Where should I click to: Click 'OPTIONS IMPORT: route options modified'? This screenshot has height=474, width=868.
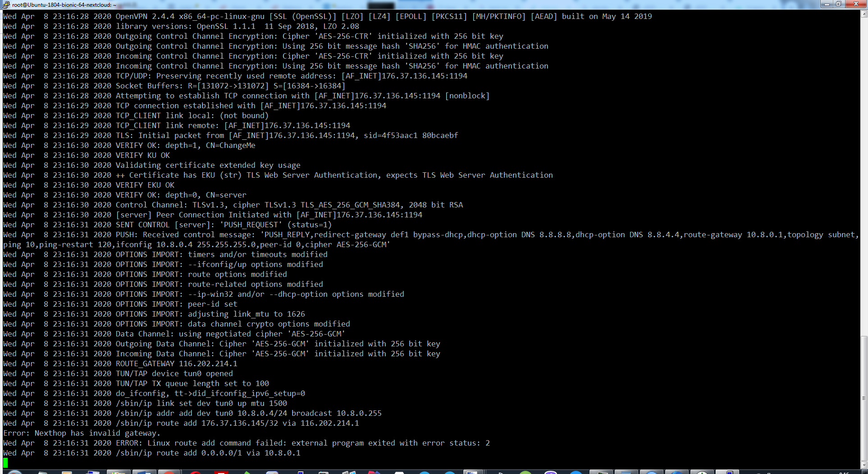coord(201,274)
